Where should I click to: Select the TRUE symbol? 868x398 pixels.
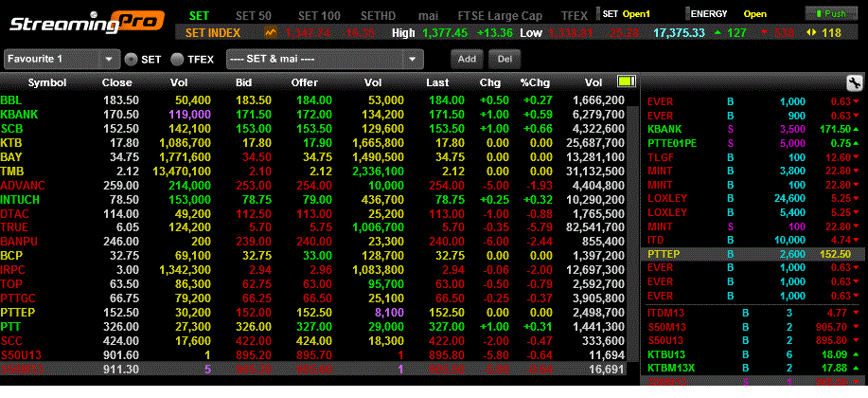14,227
